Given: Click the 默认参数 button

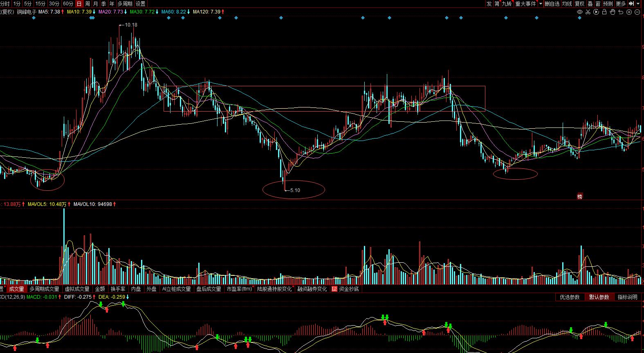Looking at the screenshot, I should [599, 297].
